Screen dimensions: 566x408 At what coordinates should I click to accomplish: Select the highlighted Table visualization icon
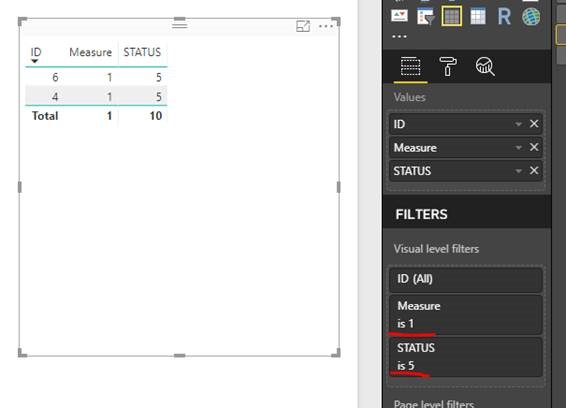452,16
